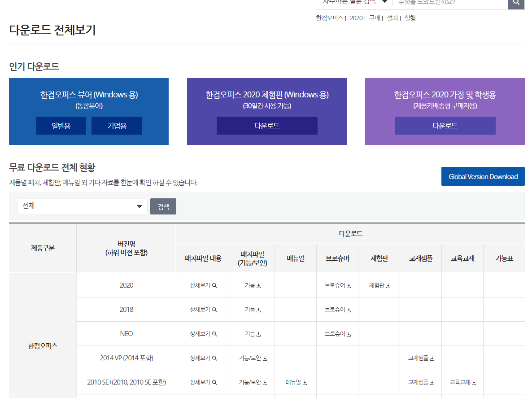View 2010 SE+ patch details 상세보기
The height and width of the screenshot is (398, 532).
pos(203,382)
